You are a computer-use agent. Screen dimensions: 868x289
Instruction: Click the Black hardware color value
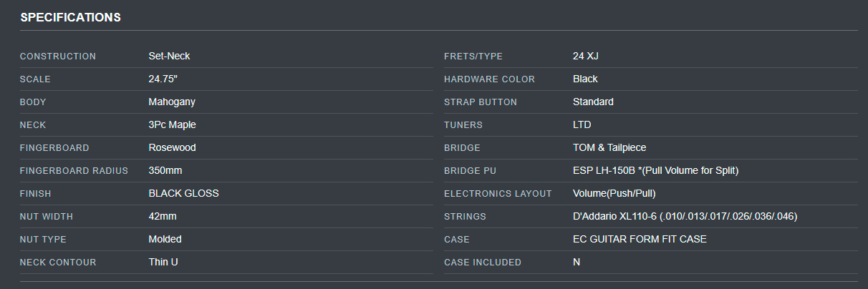[585, 79]
